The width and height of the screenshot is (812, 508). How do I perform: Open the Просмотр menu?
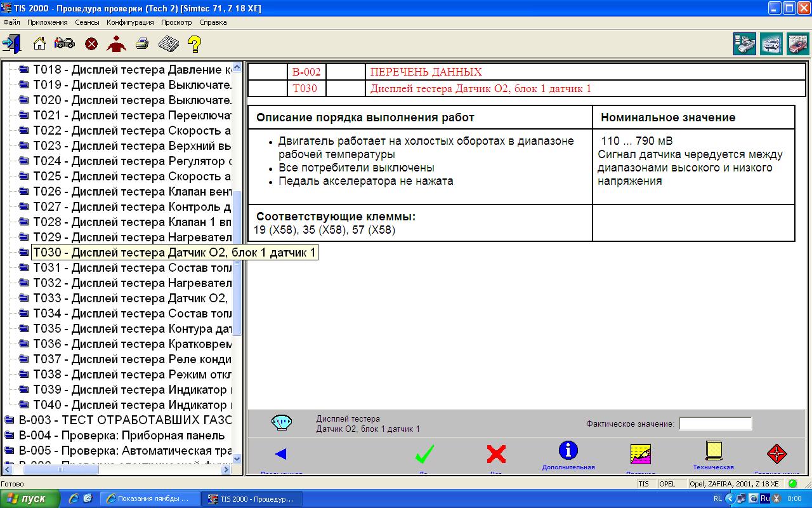pyautogui.click(x=176, y=22)
